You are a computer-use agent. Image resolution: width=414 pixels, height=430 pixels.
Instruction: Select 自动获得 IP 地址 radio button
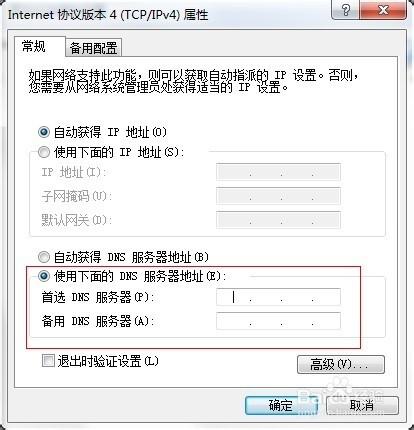click(x=44, y=132)
